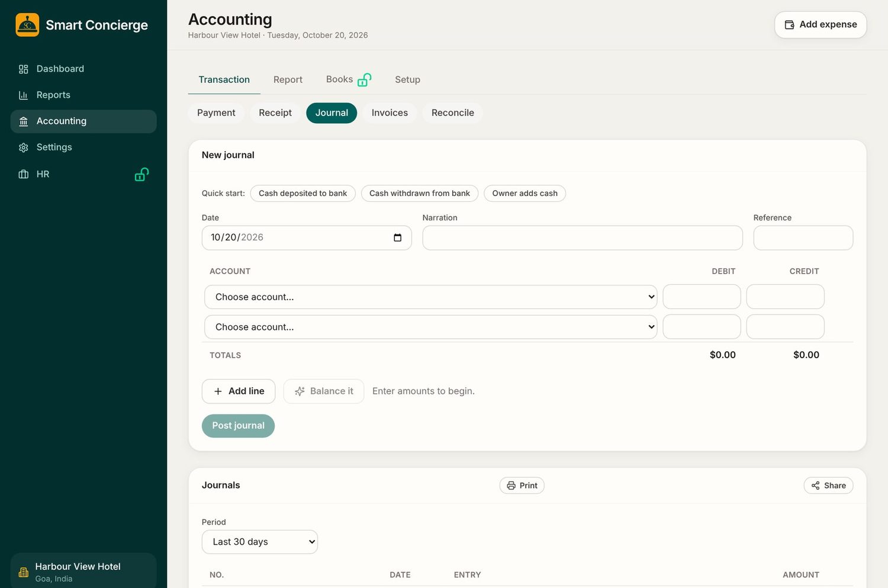
Task: Click the second row Credit input
Action: coord(785,327)
